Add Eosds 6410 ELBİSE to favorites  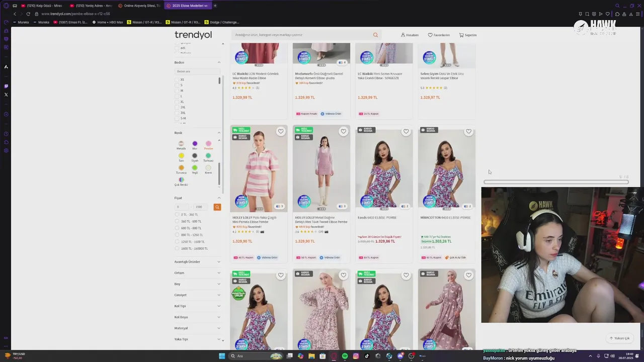[406, 131]
